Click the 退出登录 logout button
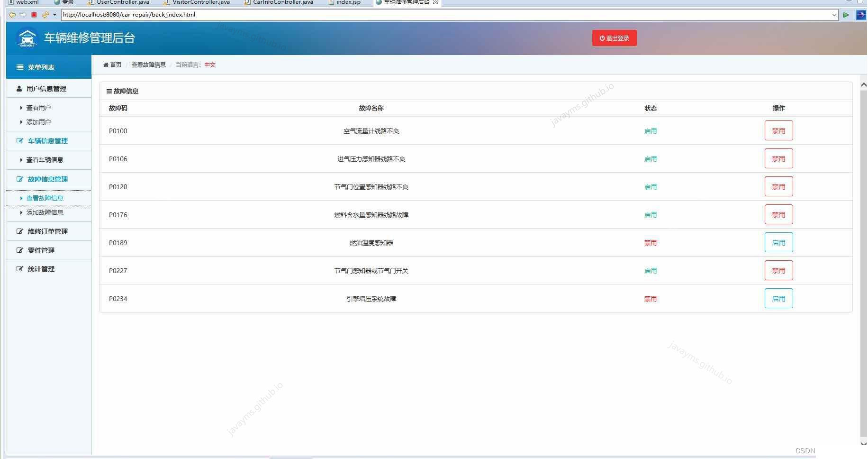This screenshot has width=868, height=459. 614,38
